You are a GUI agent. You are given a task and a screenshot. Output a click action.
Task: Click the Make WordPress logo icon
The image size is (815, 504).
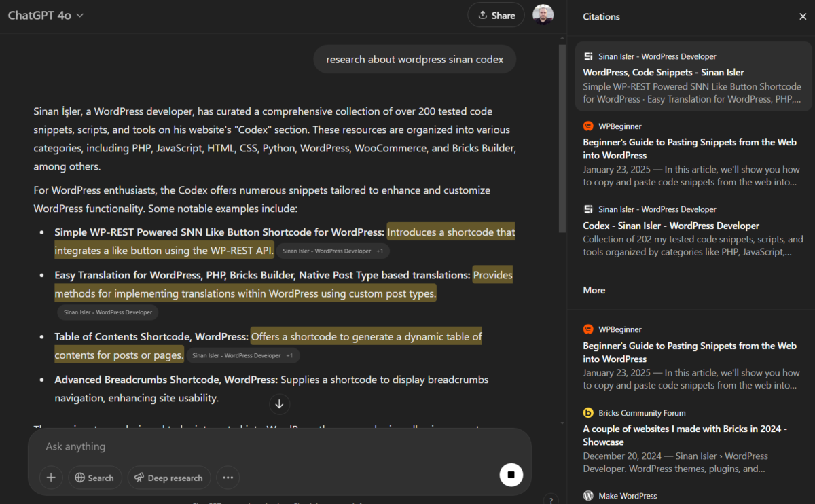click(588, 496)
